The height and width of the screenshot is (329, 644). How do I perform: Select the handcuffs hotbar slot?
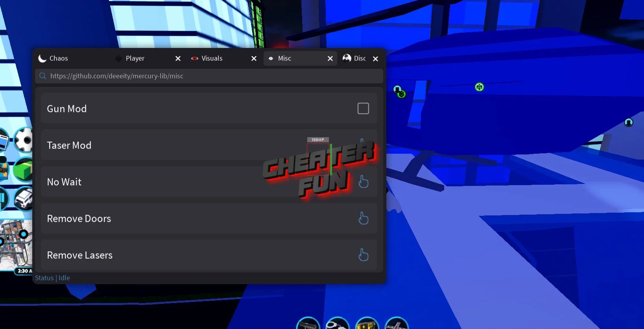338,323
